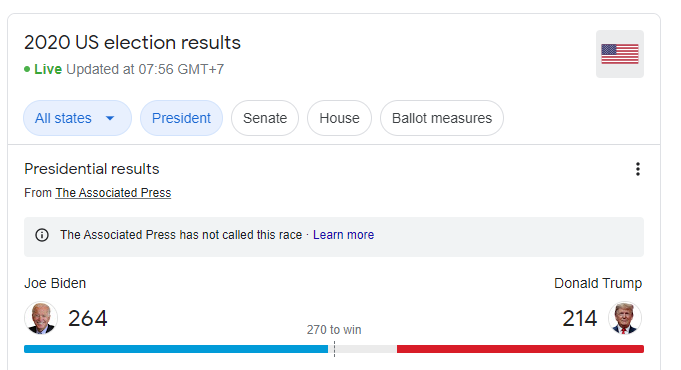This screenshot has height=370, width=681.
Task: Click Donald Trump's portrait photo
Action: coord(625,318)
